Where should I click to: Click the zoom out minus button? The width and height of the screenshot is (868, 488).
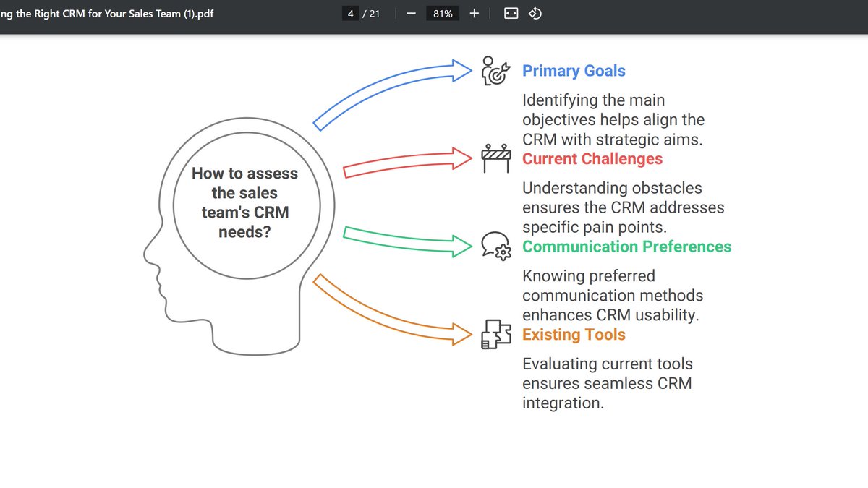411,14
